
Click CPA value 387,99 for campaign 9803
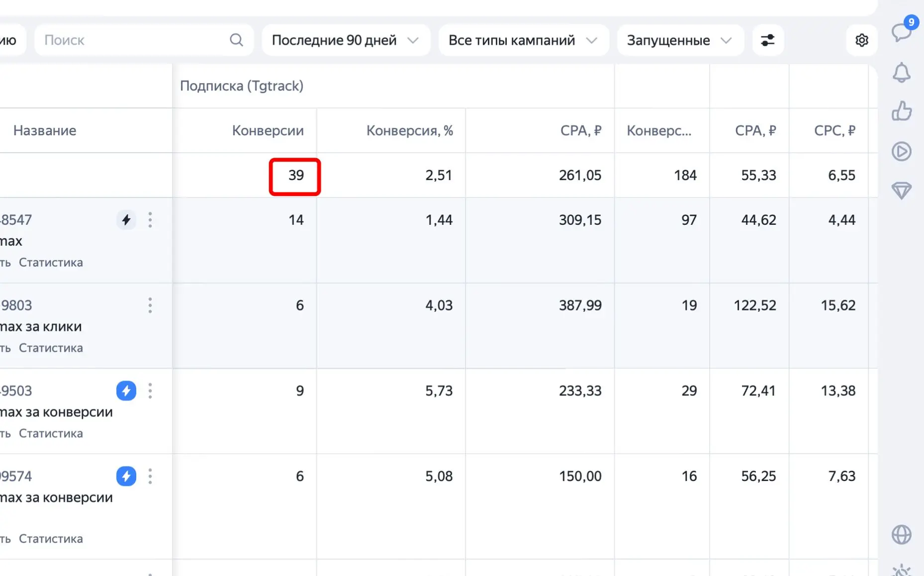(580, 305)
